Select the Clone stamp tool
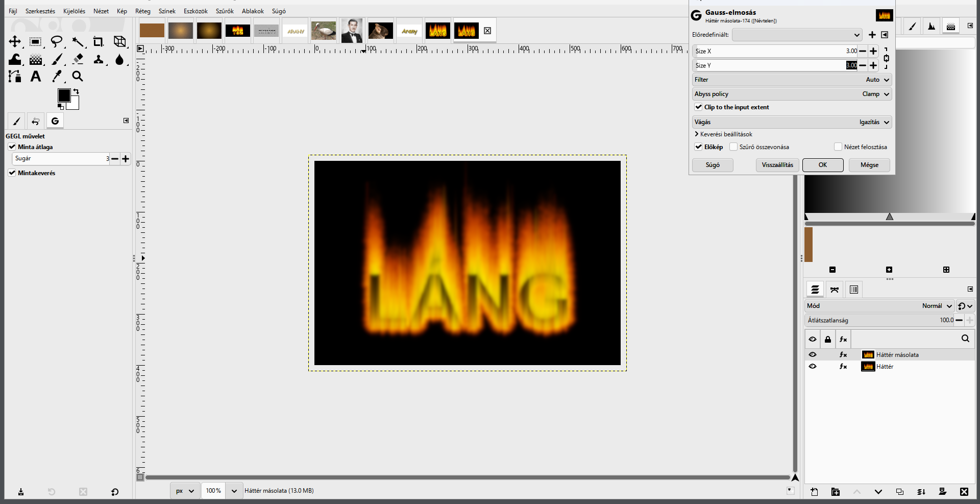The height and width of the screenshot is (504, 980). [x=98, y=59]
